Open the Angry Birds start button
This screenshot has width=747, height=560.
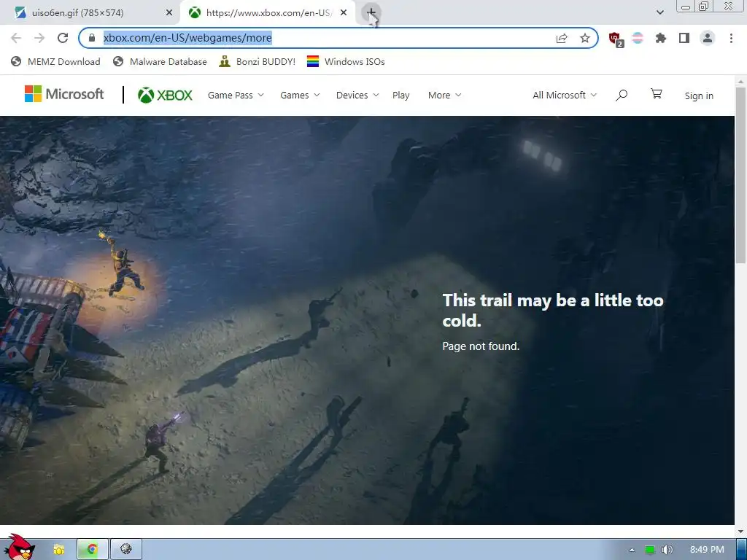[20, 548]
